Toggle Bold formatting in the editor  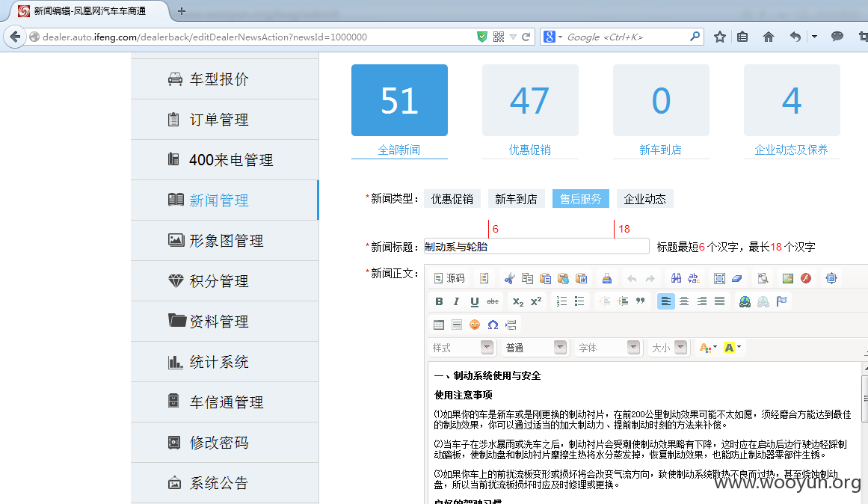click(439, 301)
